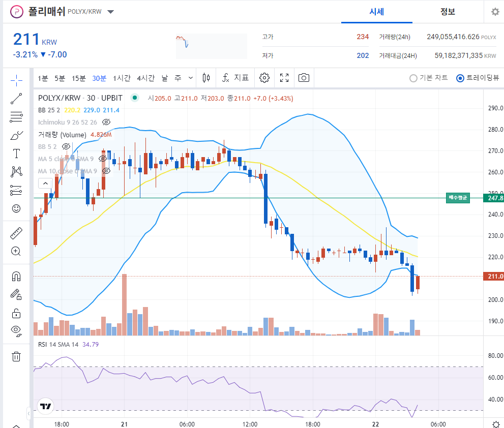Collapse the drawing toolbar side arrow
This screenshot has width=504, height=428.
(28, 413)
